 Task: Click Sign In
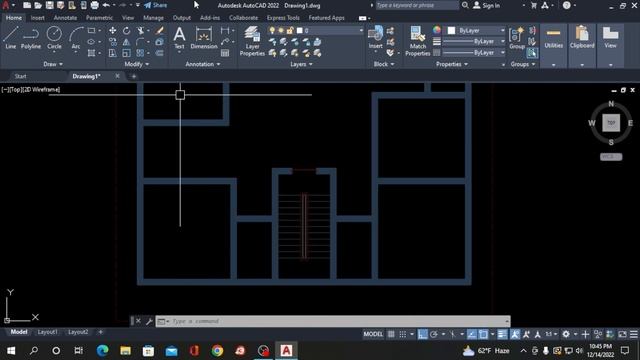click(486, 5)
